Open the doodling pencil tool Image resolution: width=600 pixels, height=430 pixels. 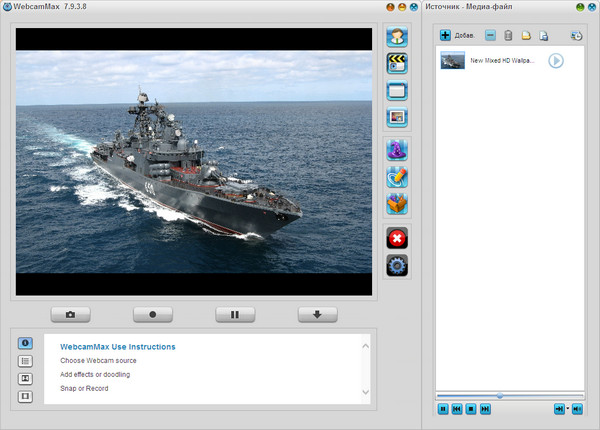tap(398, 178)
